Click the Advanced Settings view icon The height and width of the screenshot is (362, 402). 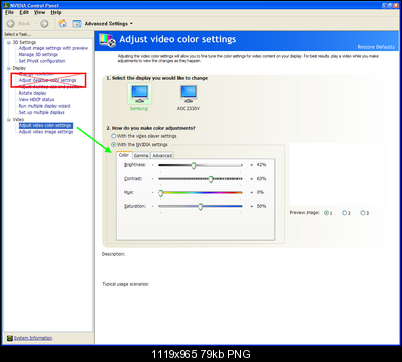(77, 23)
